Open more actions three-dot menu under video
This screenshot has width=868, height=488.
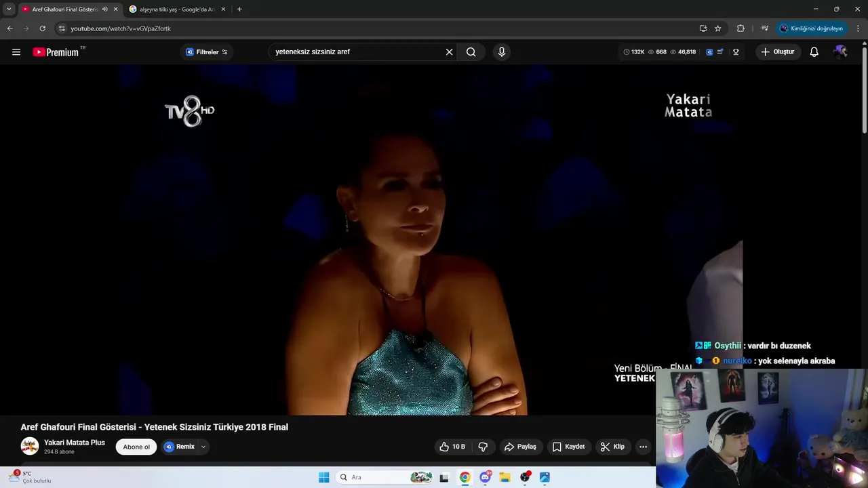[643, 447]
